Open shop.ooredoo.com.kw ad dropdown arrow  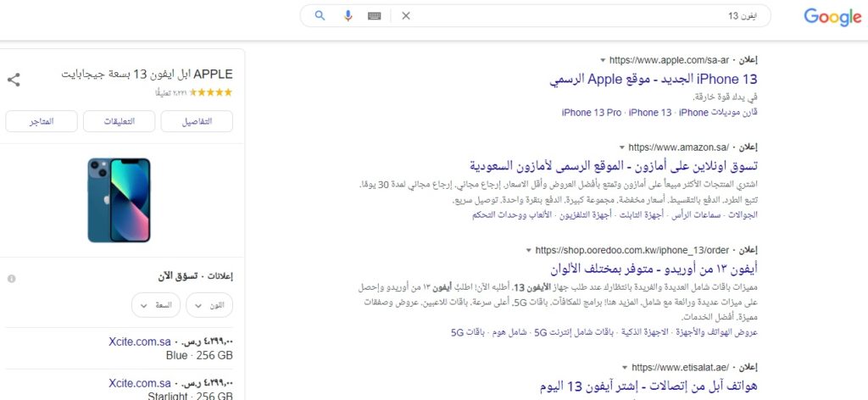click(529, 251)
